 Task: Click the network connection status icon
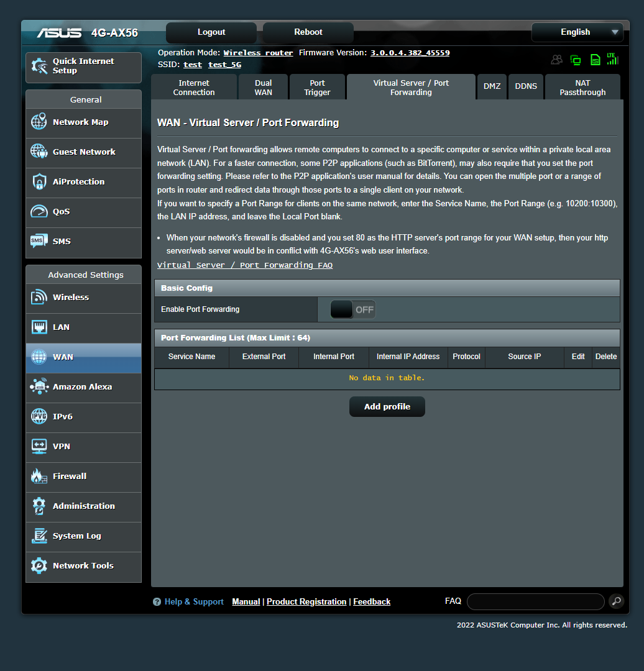point(576,60)
